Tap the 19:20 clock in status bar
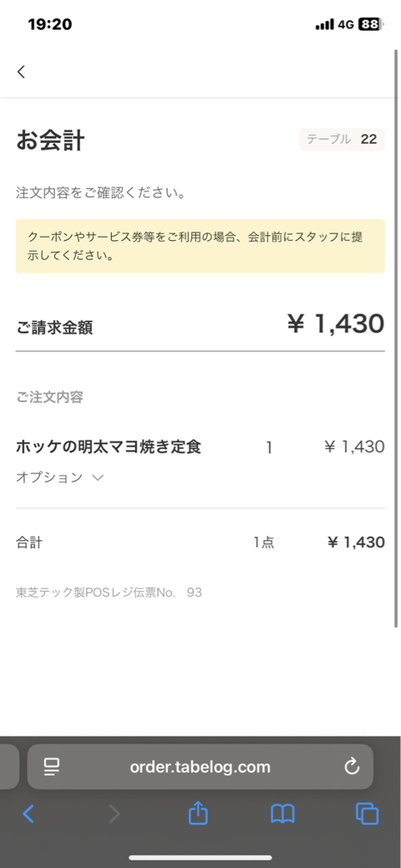The width and height of the screenshot is (401, 868). pyautogui.click(x=50, y=24)
